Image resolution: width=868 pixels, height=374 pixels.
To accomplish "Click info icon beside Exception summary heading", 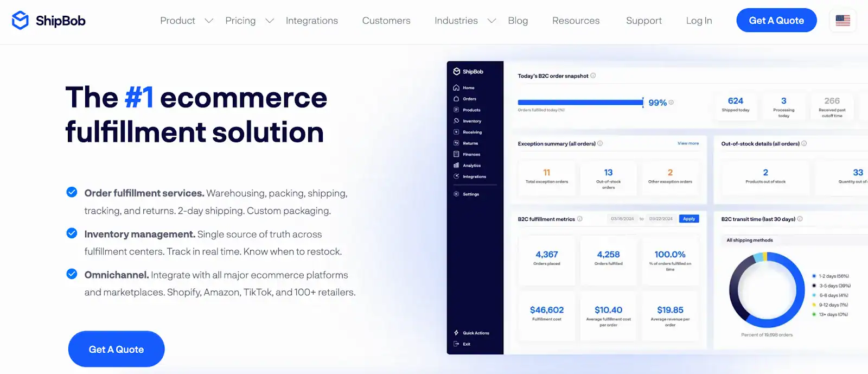I will point(600,143).
